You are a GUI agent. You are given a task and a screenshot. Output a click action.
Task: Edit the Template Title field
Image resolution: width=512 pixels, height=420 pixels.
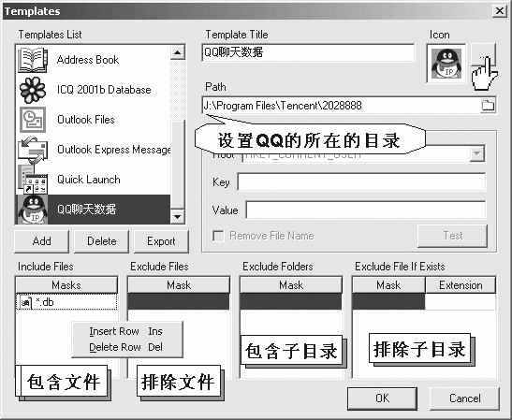coord(308,52)
